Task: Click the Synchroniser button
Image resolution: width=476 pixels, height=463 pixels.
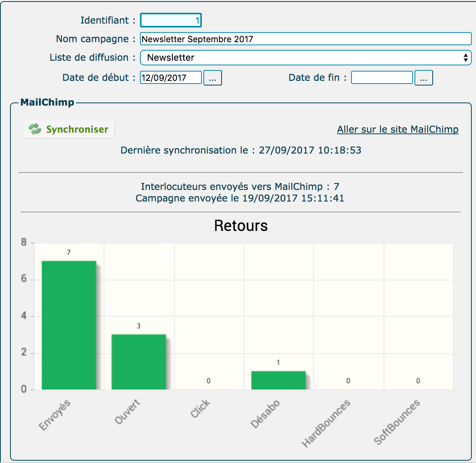Action: [69, 129]
